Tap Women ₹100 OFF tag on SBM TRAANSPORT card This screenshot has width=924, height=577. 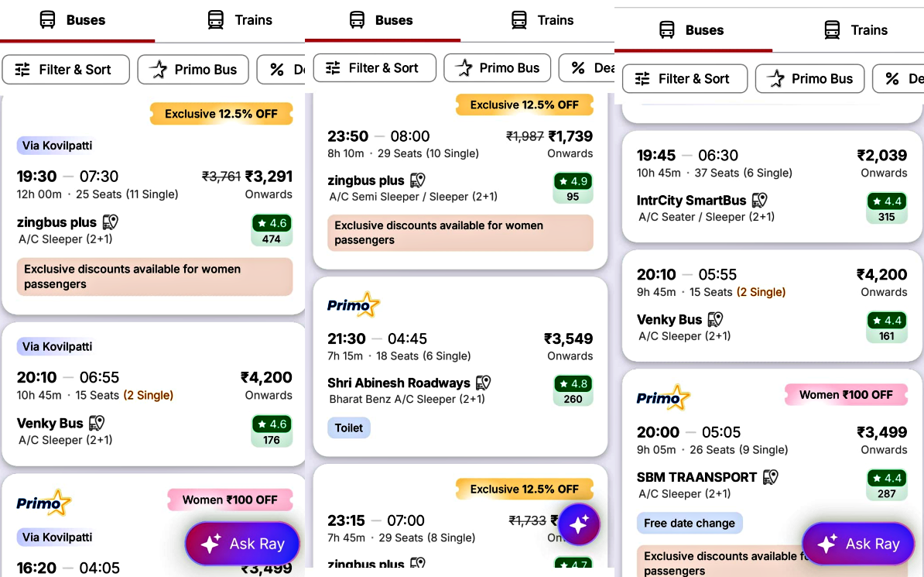(845, 394)
